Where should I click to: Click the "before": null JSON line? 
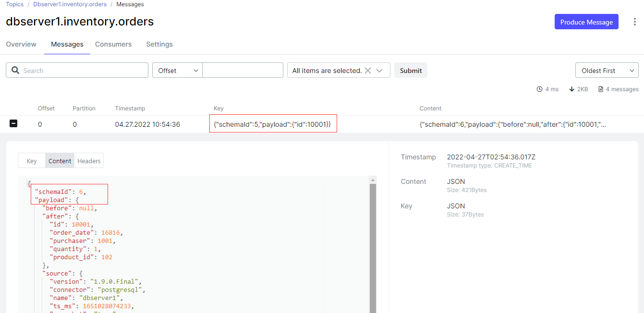tap(70, 208)
